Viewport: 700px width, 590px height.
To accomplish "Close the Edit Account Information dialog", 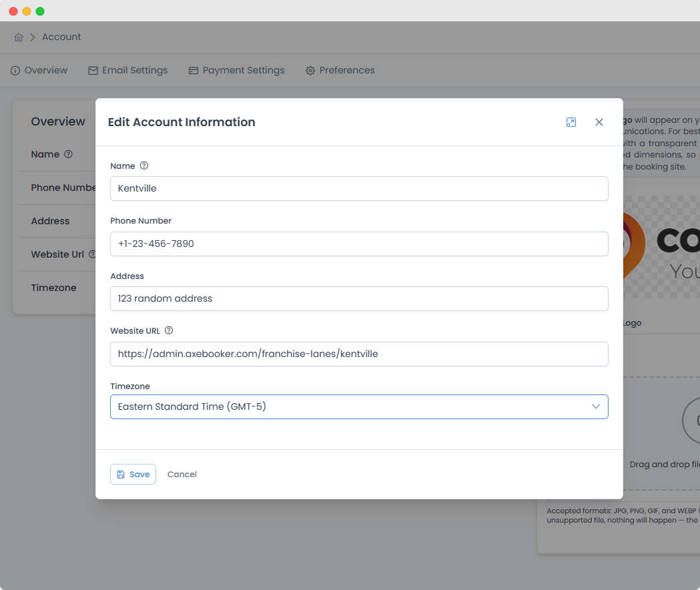I will click(599, 122).
